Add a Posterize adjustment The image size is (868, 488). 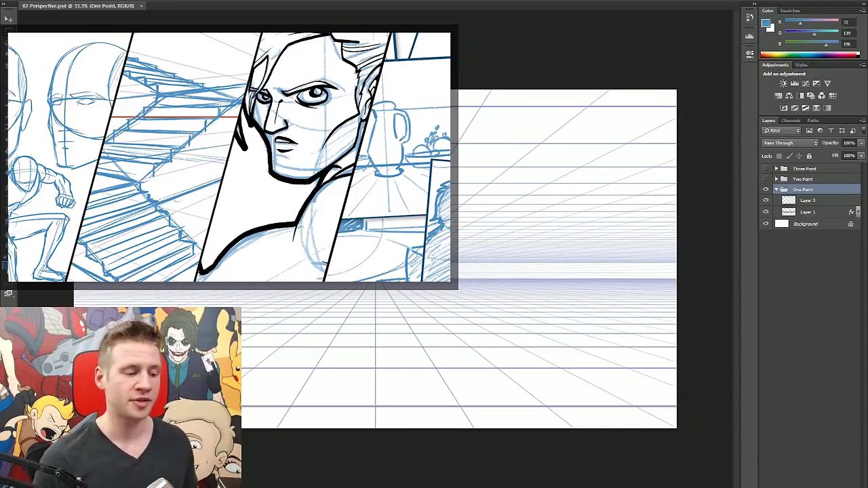coord(795,108)
